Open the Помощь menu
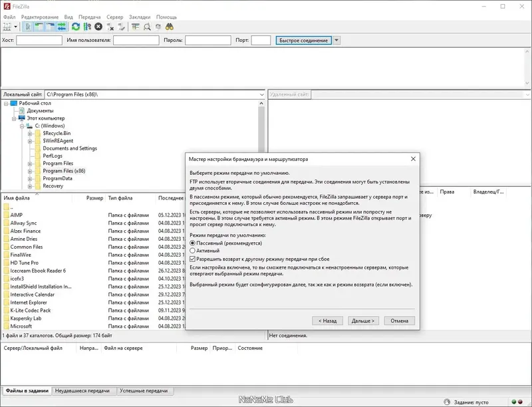532x407 pixels. pos(166,17)
